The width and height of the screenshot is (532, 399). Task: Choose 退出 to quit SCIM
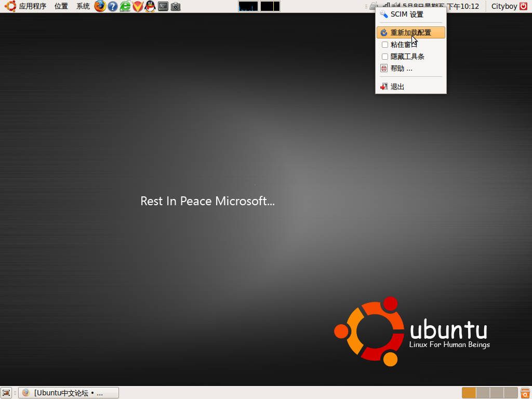click(x=411, y=87)
